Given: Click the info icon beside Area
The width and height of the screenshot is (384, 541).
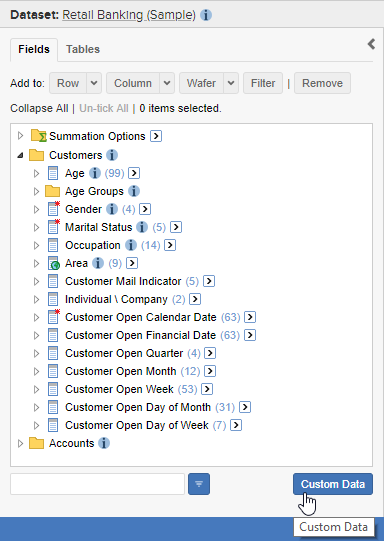Looking at the screenshot, I should pos(98,263).
